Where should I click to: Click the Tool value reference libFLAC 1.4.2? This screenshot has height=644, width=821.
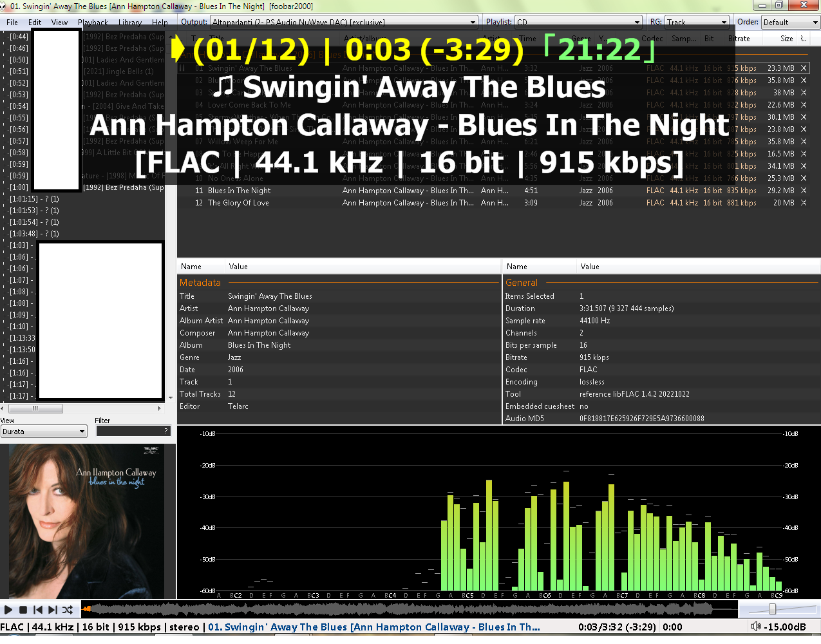[x=634, y=394]
